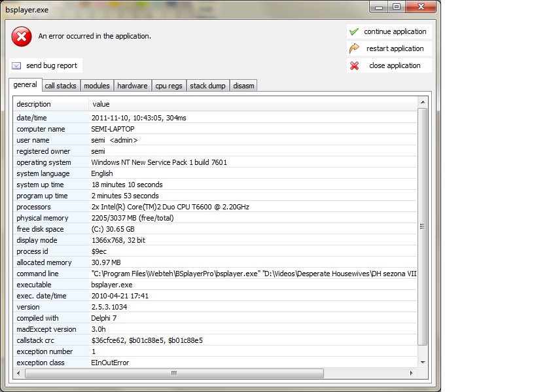Open the disasm tab
The width and height of the screenshot is (536, 392).
[x=243, y=86]
